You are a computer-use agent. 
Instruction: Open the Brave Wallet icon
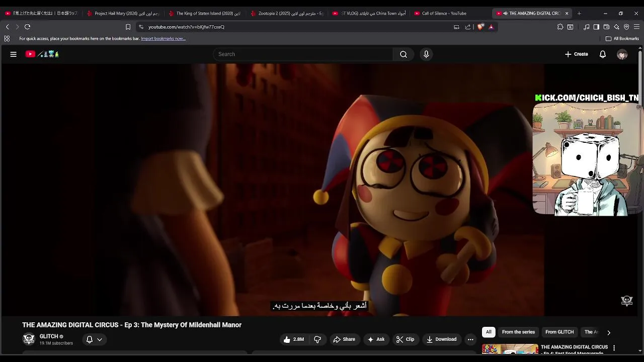tap(606, 27)
